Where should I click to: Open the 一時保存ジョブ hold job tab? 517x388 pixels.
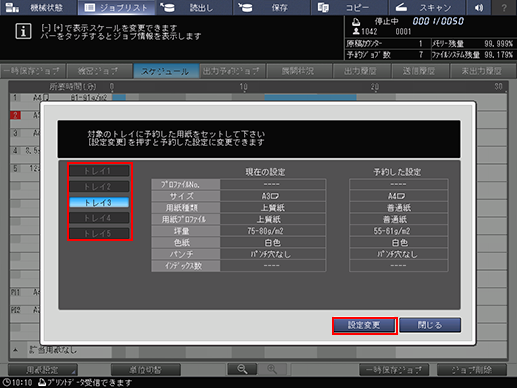point(33,71)
